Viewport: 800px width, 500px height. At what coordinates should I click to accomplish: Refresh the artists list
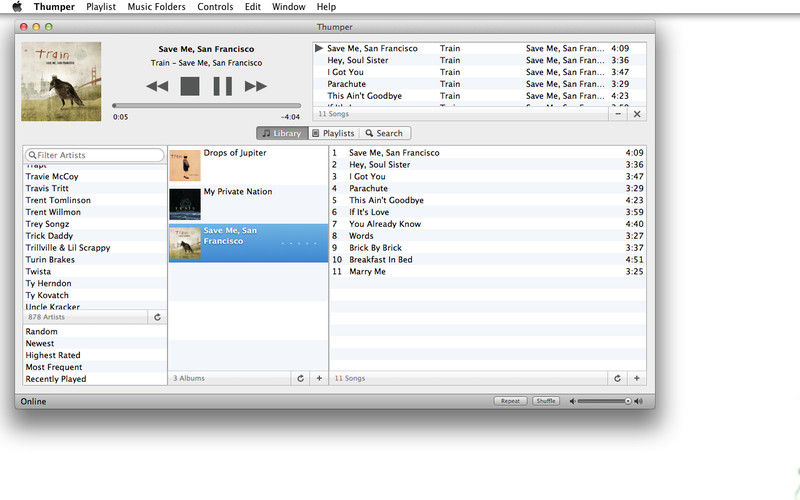157,317
